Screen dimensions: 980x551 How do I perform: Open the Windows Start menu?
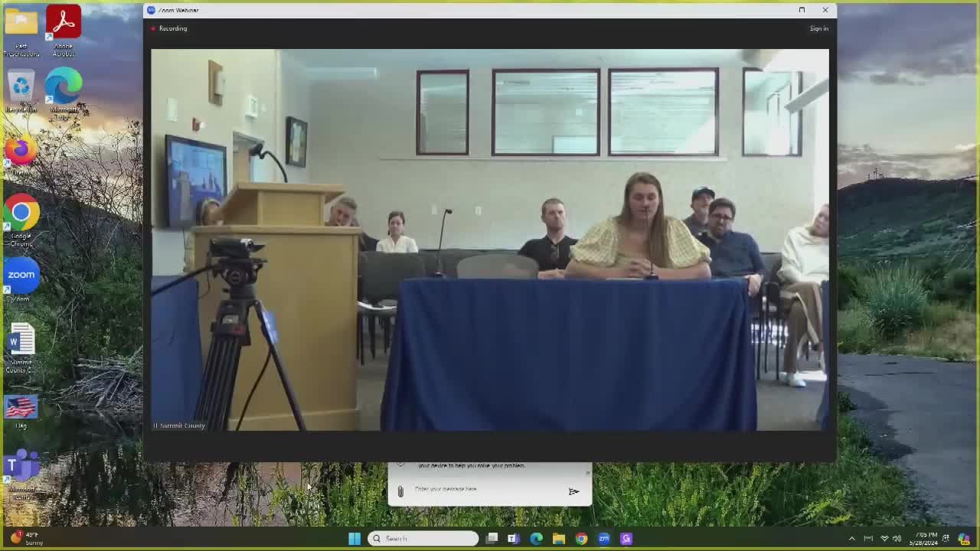pos(354,538)
